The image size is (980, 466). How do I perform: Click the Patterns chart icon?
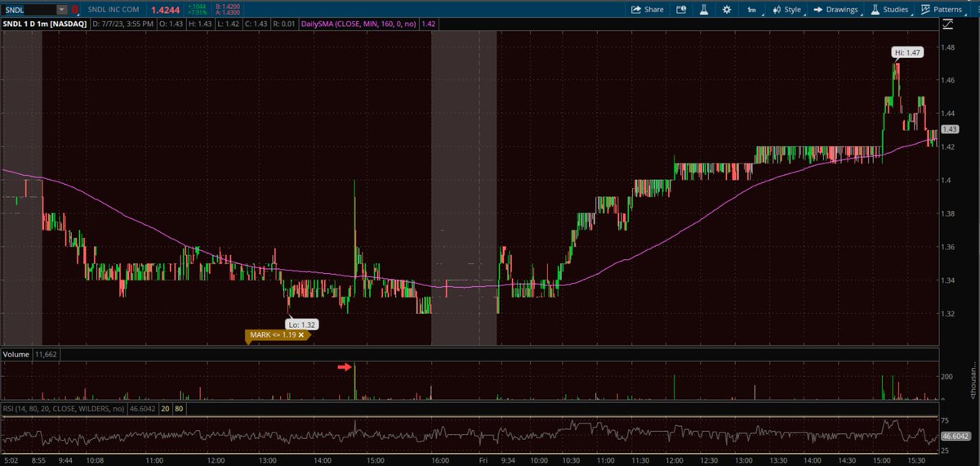[x=925, y=10]
